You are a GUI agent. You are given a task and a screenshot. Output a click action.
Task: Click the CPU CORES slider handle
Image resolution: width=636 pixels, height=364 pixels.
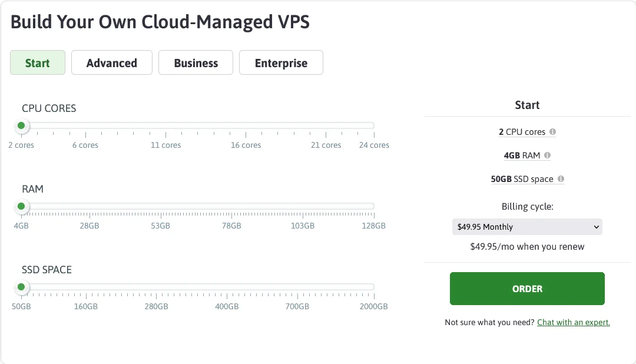21,125
